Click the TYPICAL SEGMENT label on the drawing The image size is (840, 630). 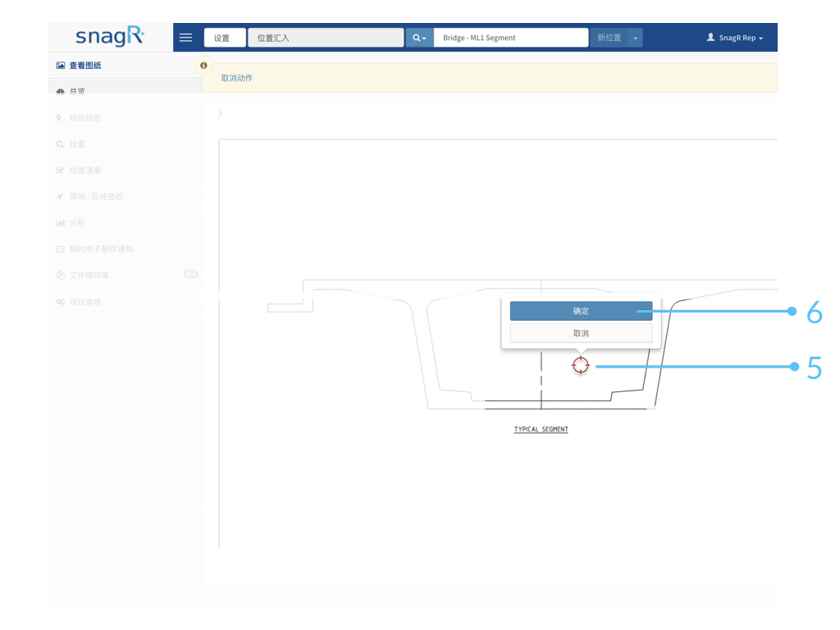pyautogui.click(x=541, y=429)
